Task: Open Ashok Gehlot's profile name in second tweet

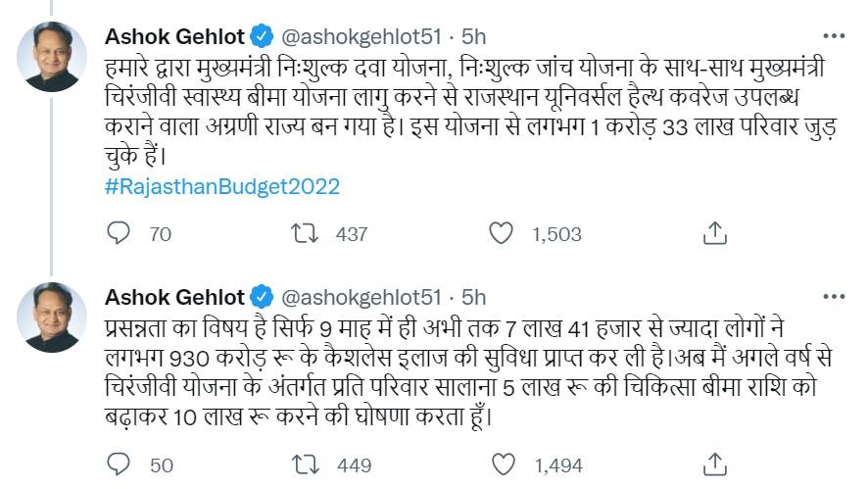Action: pos(172,295)
